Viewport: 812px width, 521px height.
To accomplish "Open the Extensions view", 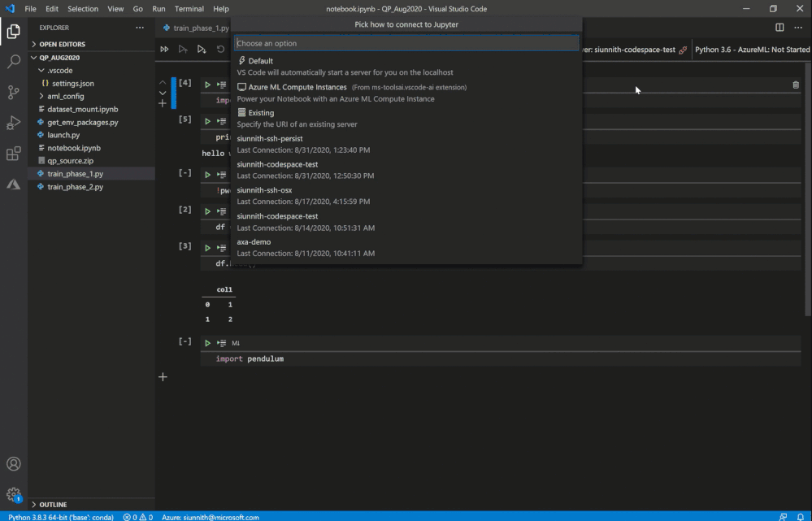I will coord(14,154).
